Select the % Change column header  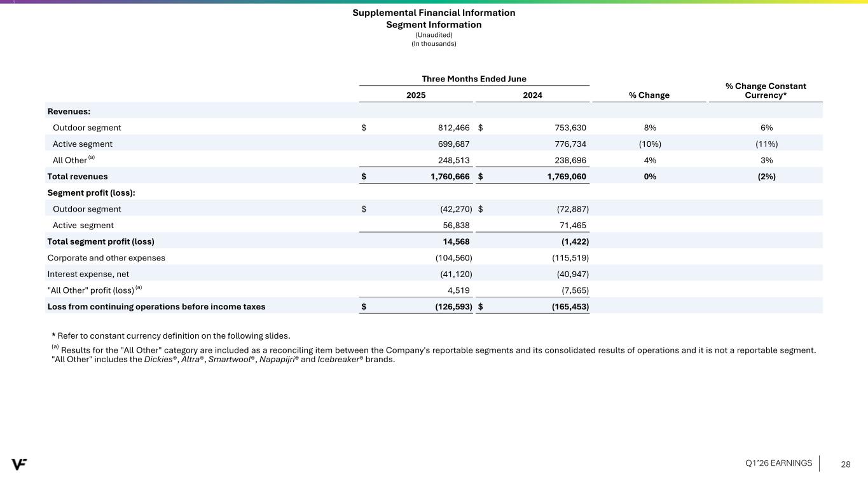point(649,95)
